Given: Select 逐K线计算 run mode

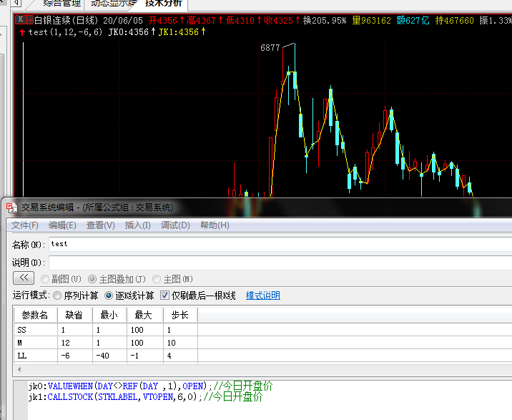Looking at the screenshot, I should 109,296.
